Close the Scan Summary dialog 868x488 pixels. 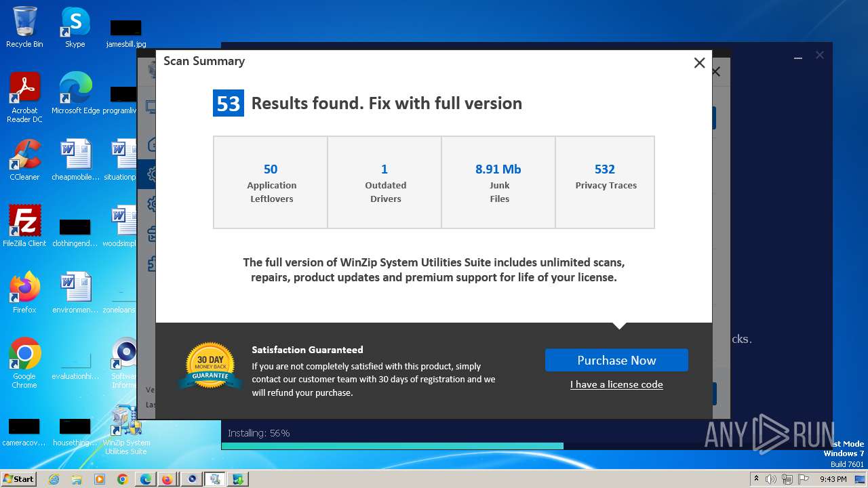699,63
